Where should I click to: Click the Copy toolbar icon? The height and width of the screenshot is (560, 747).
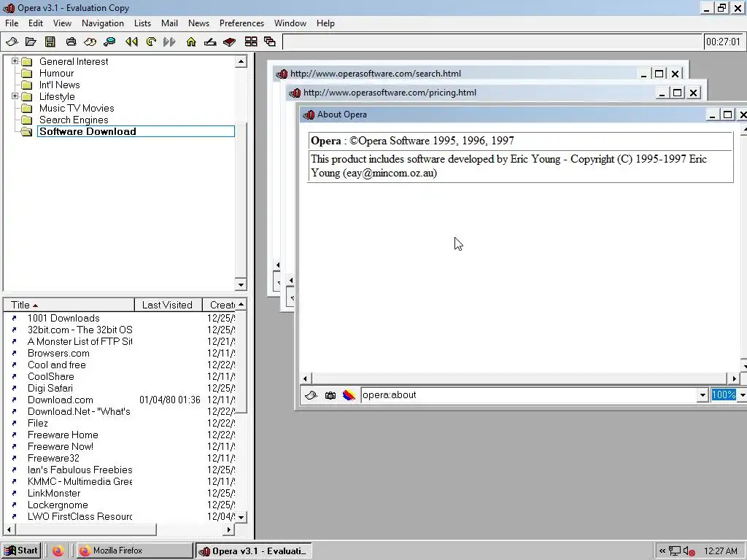tap(90, 42)
